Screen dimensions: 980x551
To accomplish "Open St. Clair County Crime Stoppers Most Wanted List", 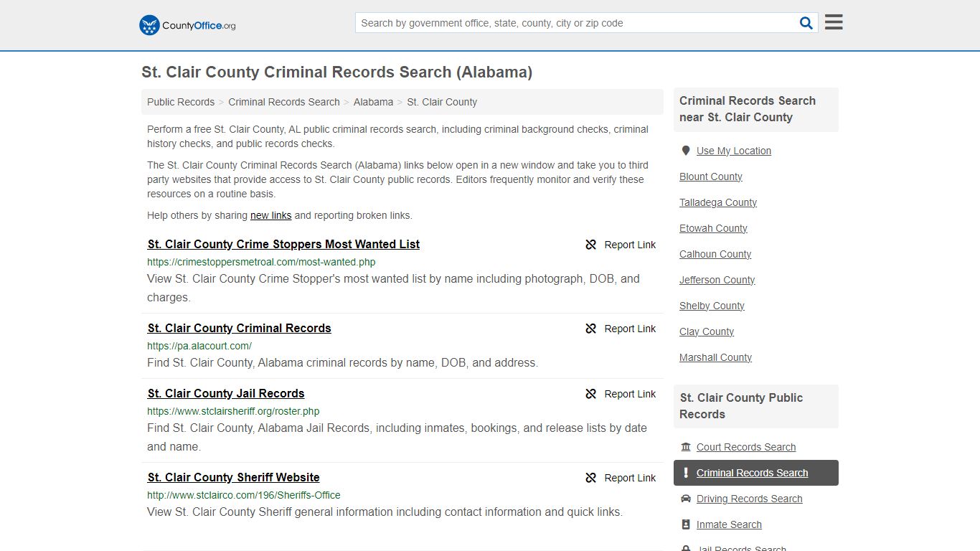I will [x=283, y=244].
